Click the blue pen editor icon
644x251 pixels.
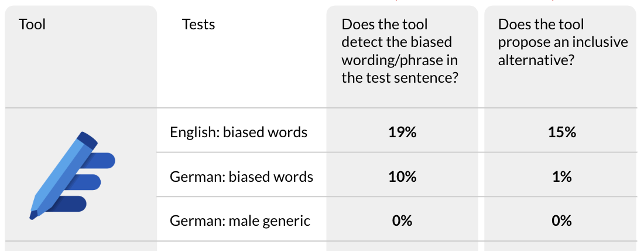click(72, 176)
